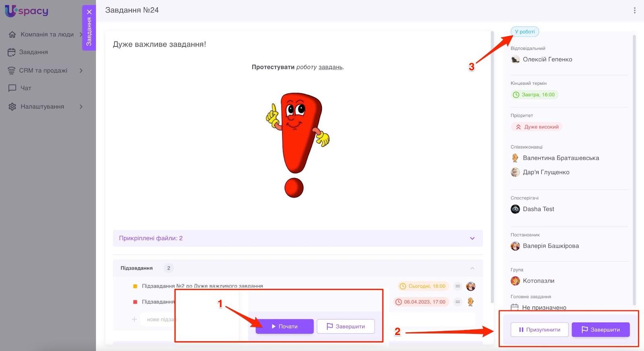The width and height of the screenshot is (644, 351).
Task: Open Чат in the sidebar
Action: (x=26, y=88)
